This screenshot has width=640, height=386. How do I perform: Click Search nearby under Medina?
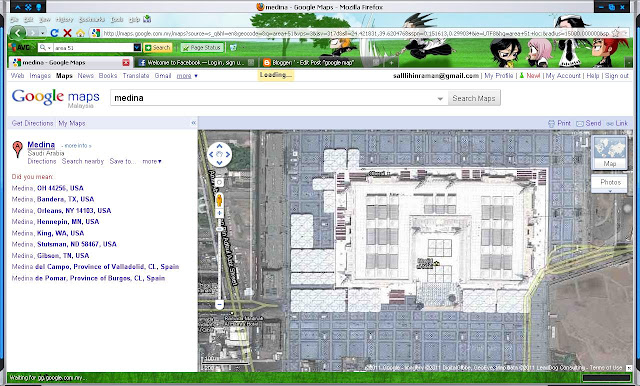click(83, 161)
